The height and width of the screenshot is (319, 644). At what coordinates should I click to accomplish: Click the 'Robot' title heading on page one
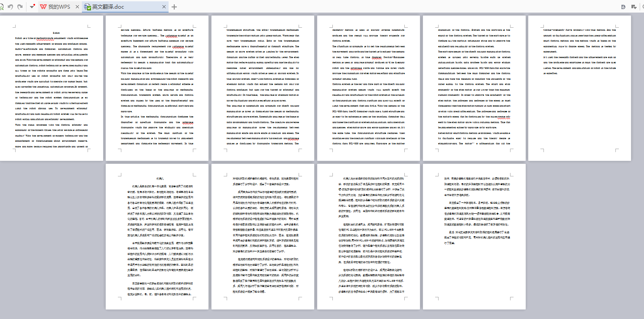(x=56, y=33)
